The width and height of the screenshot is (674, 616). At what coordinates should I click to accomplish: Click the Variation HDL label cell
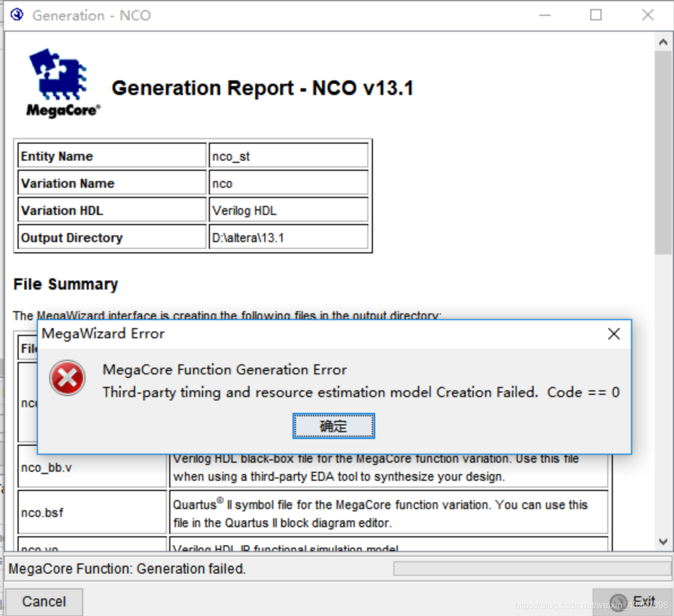pos(111,210)
